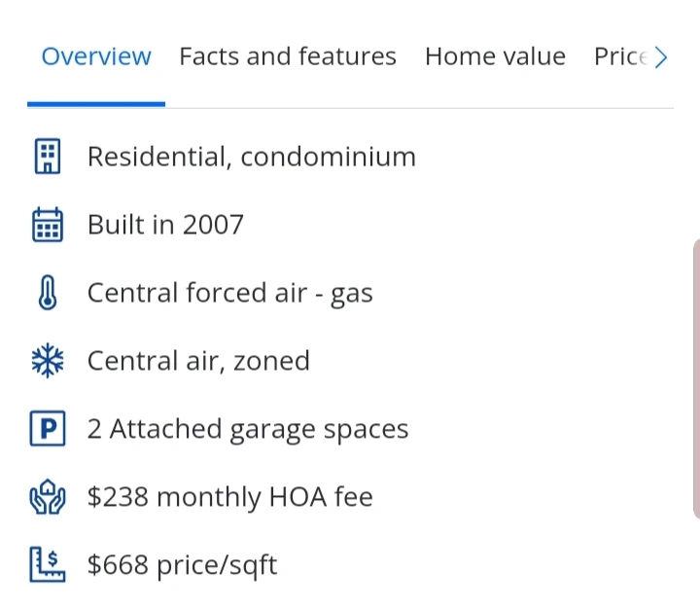The image size is (700, 607).
Task: Click the parking P icon
Action: [47, 429]
